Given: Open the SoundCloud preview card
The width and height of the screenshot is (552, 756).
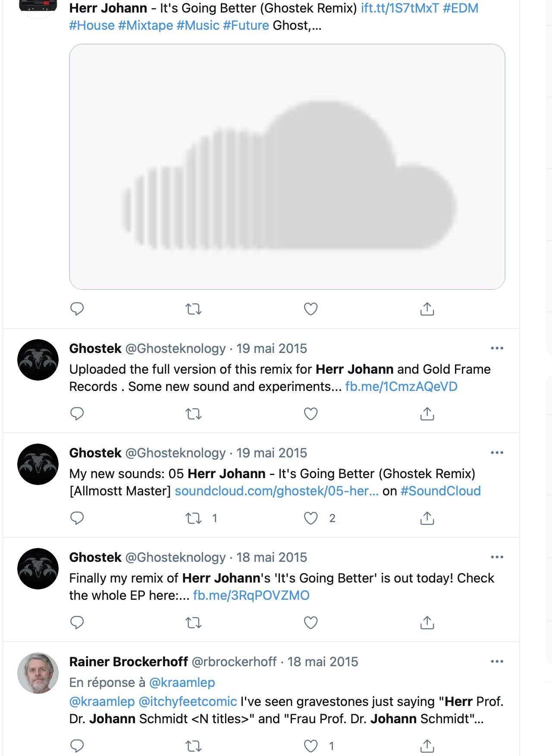Looking at the screenshot, I should tap(287, 167).
